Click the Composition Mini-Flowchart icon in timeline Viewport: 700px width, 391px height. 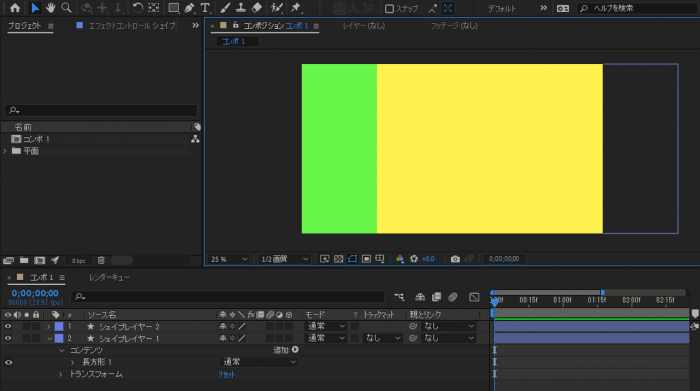[x=399, y=297]
